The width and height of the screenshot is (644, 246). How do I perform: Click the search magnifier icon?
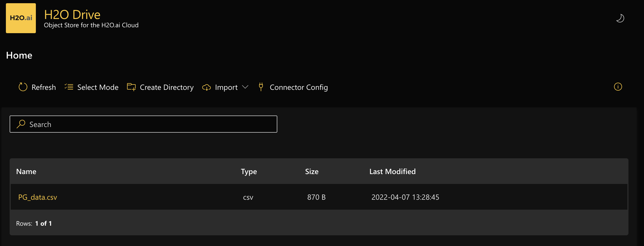[21, 124]
